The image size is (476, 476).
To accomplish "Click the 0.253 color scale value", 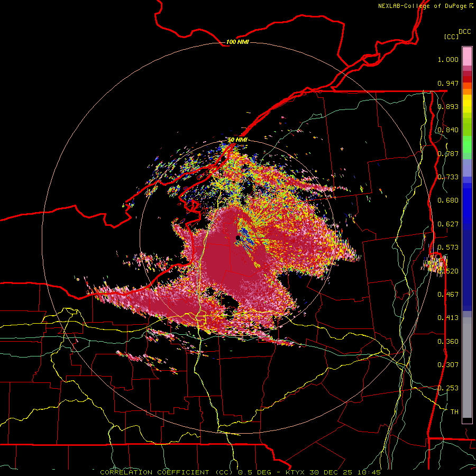I will click(x=448, y=388).
